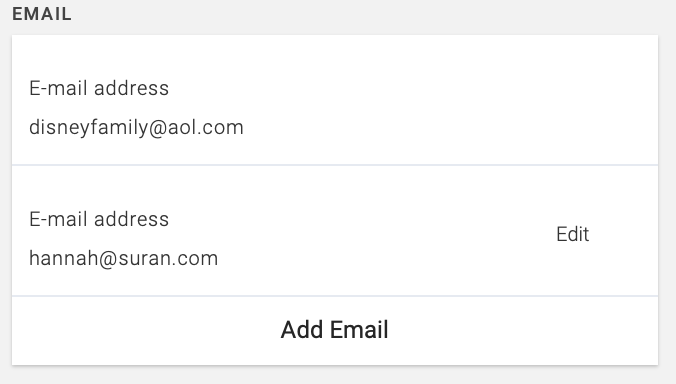Add a new email via Add Email
Viewport: 676px width, 384px height.
pos(335,331)
